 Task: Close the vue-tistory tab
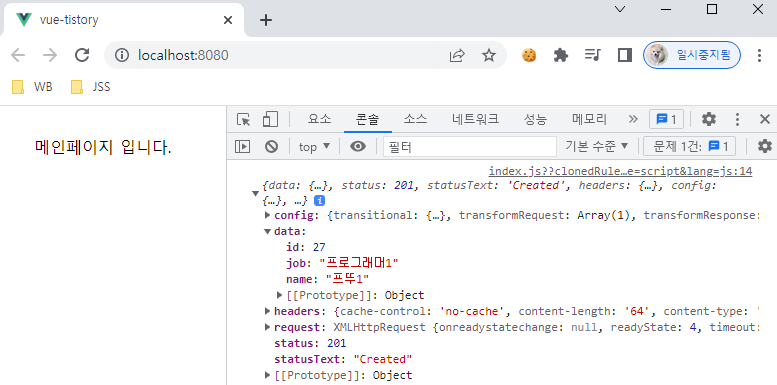tap(228, 20)
